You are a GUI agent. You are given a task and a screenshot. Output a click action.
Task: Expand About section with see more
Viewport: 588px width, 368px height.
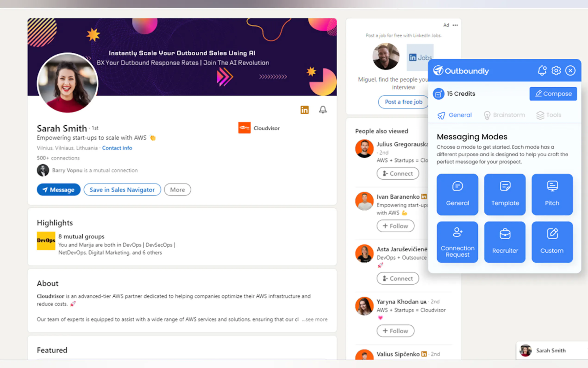click(x=315, y=319)
